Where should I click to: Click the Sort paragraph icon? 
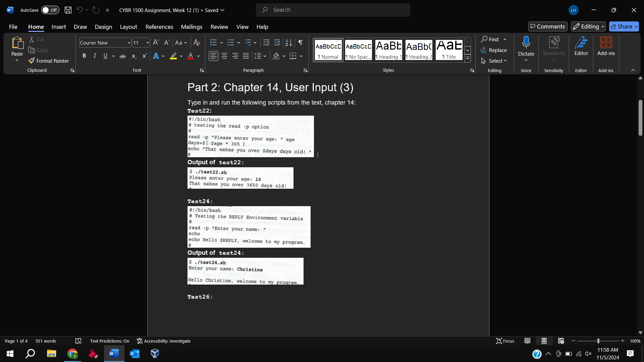(288, 43)
